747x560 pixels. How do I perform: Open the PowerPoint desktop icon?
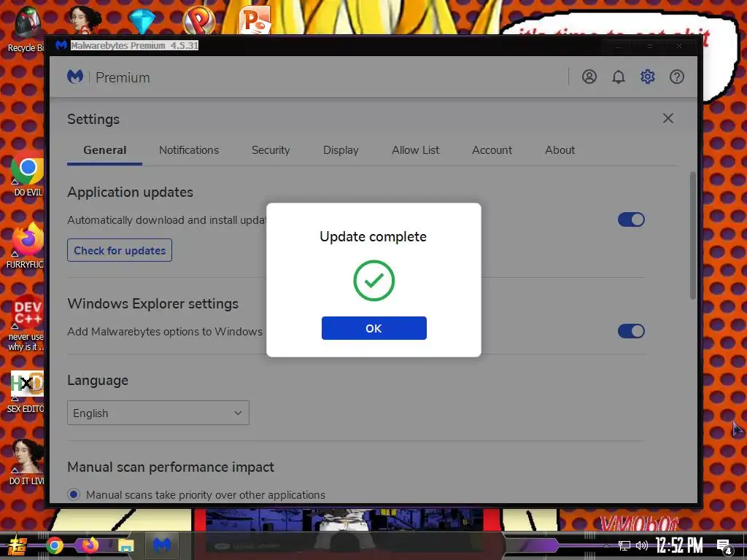point(255,20)
